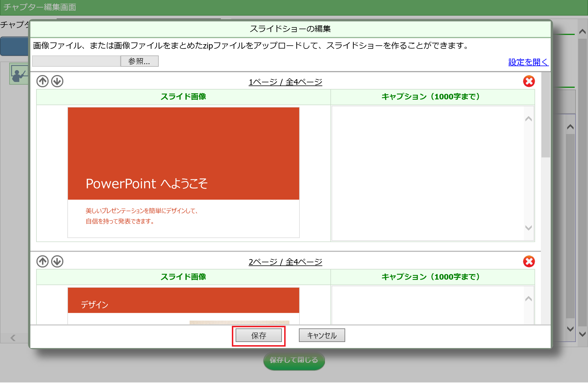Click background panel inner scroll-down arrow
The image size is (588, 383).
[570, 329]
